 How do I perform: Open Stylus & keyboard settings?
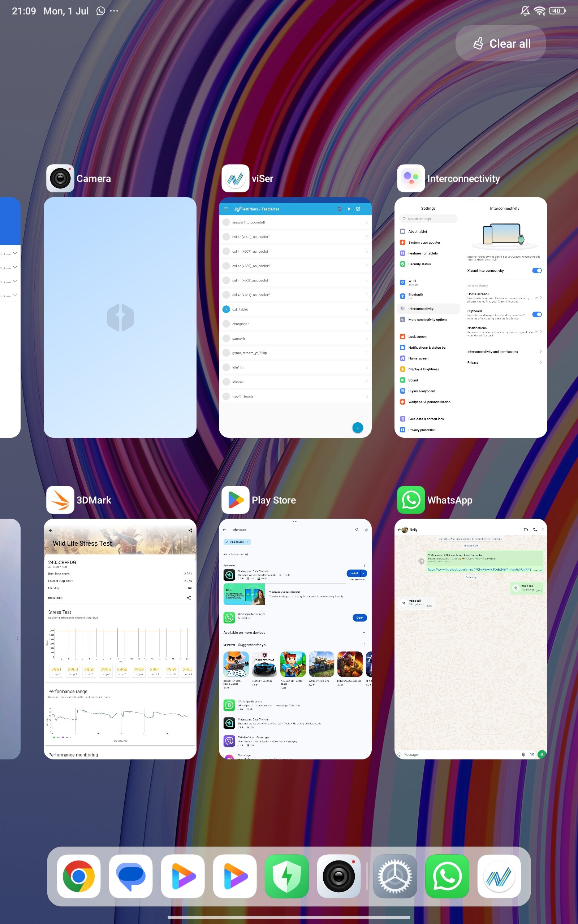point(428,391)
